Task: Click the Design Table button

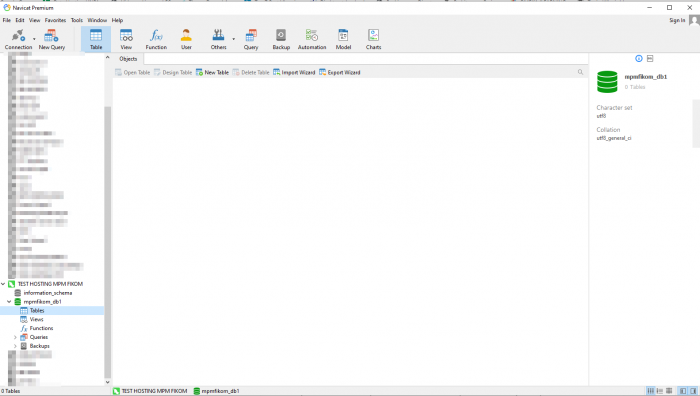Action: tap(173, 72)
